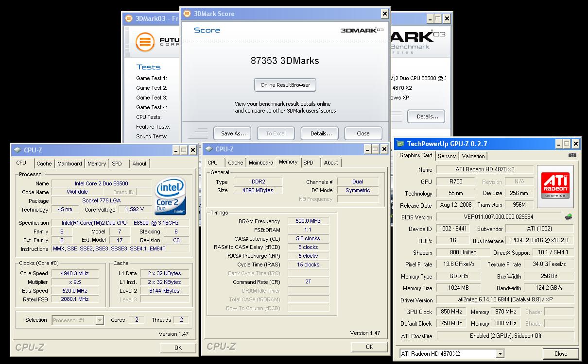Screen dimensions: 588x364
Task: Click the FSB:DRAM 1:1 ratio value
Action: click(x=308, y=230)
